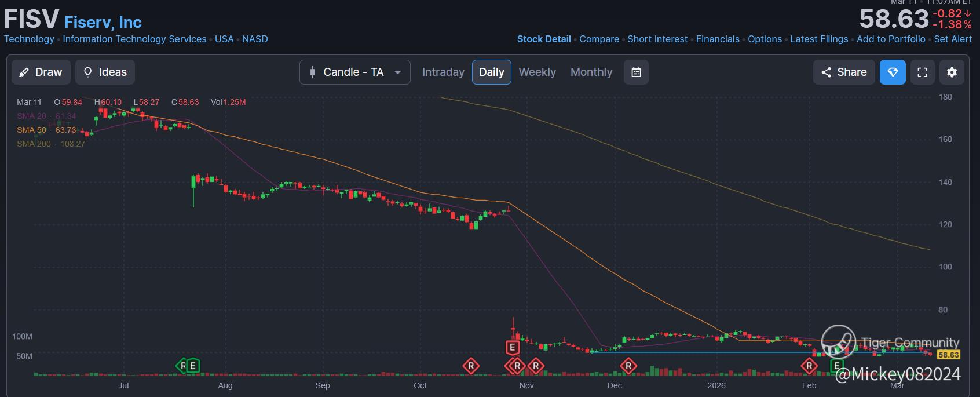Click the NASD exchange link

click(x=255, y=39)
